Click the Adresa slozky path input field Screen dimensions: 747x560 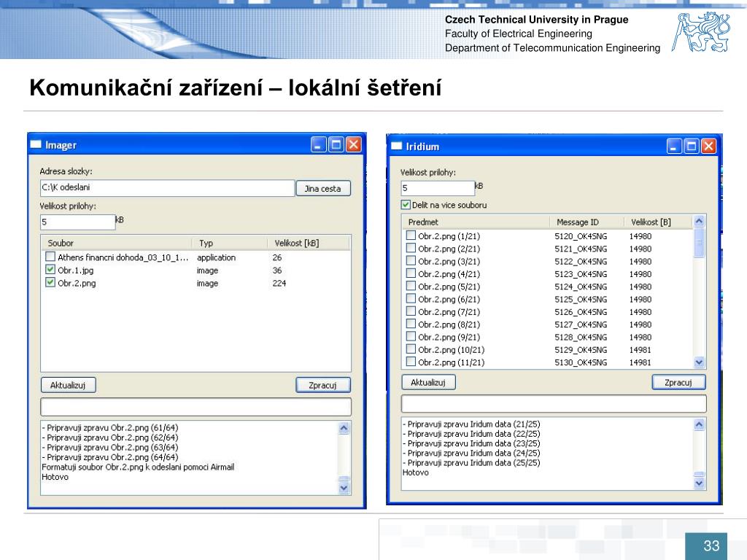(x=167, y=187)
